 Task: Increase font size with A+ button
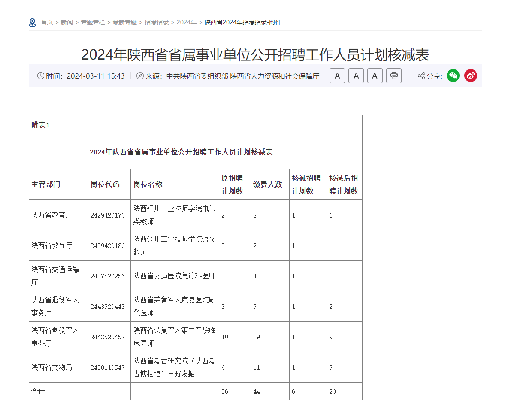click(337, 76)
